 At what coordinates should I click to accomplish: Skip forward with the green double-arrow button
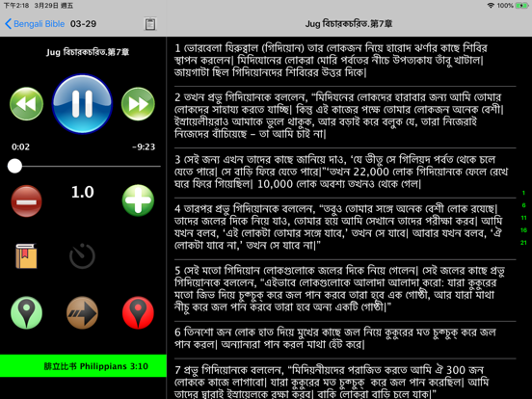point(138,104)
